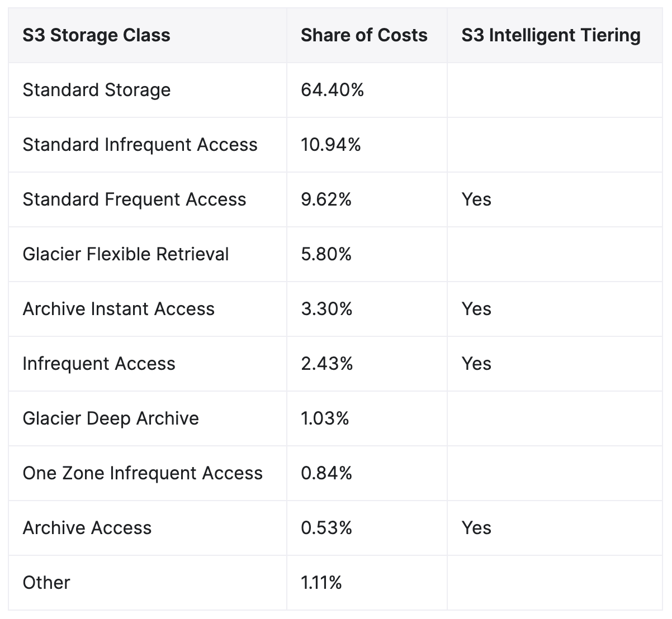
Task: Select the Other storage class cell
Action: (46, 583)
